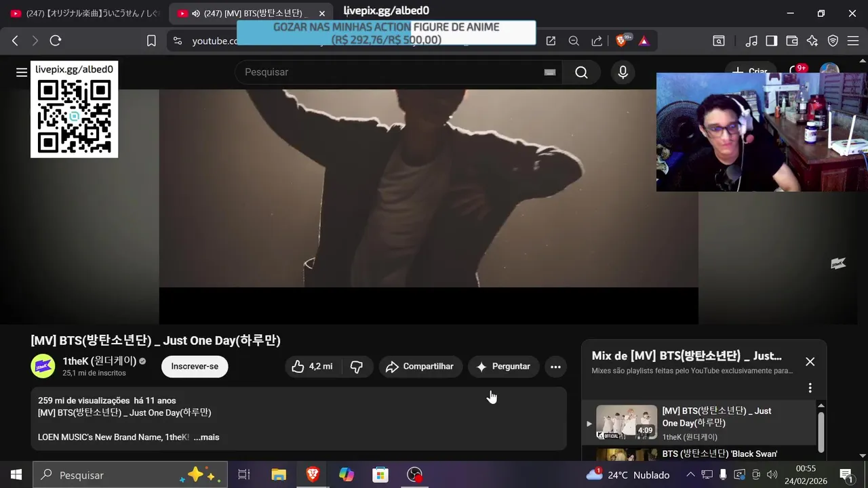Click the YouTube search magnifier button
The image size is (868, 488).
(581, 72)
